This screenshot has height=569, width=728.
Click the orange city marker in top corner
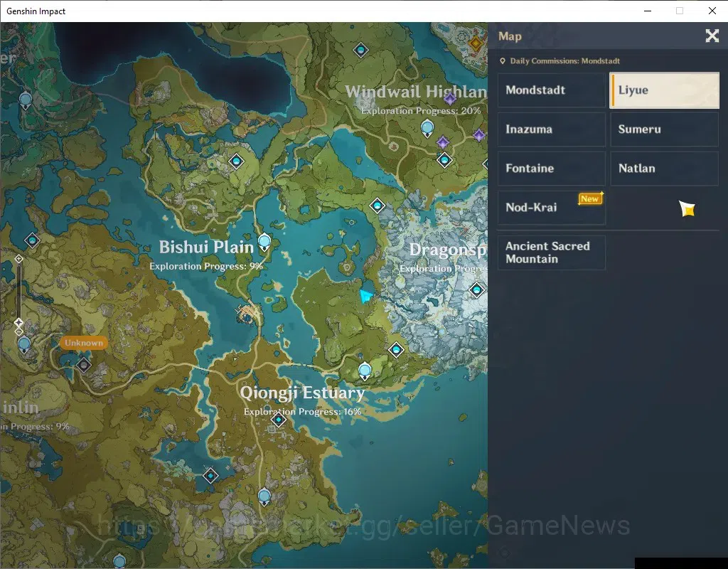pyautogui.click(x=476, y=44)
